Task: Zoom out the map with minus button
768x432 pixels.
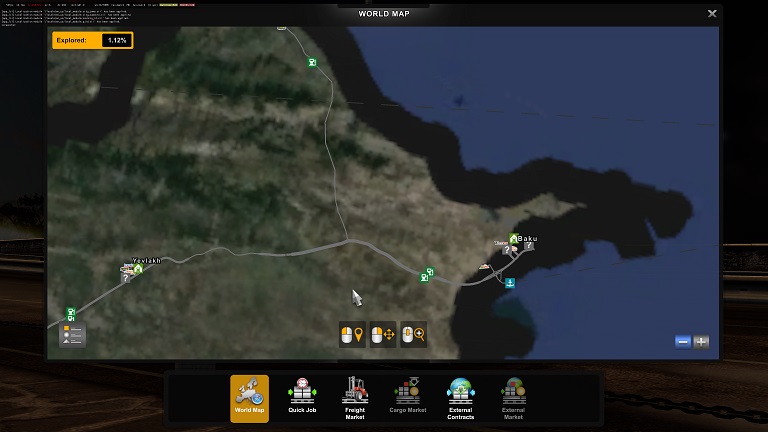Action: (683, 342)
